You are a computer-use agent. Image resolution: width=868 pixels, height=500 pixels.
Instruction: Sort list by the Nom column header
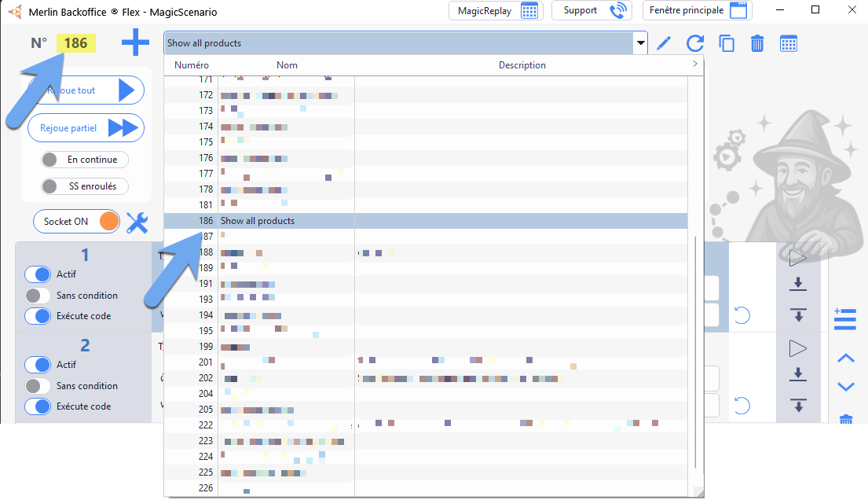287,65
